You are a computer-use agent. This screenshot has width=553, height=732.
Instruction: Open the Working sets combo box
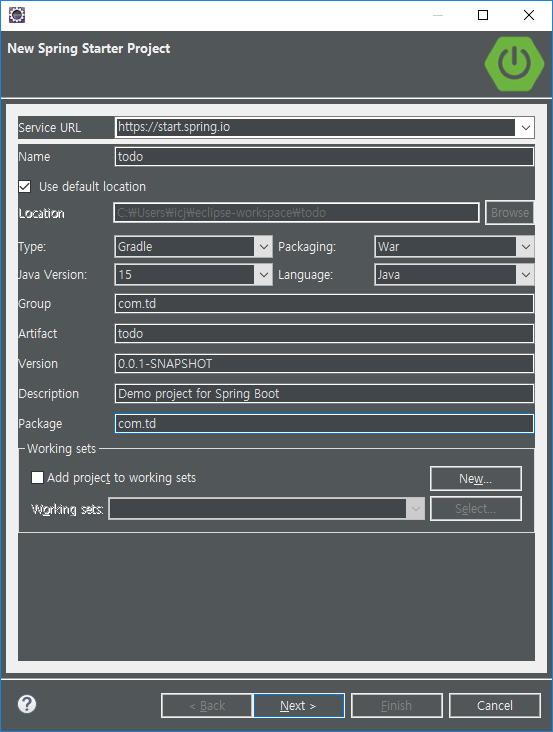pos(266,508)
